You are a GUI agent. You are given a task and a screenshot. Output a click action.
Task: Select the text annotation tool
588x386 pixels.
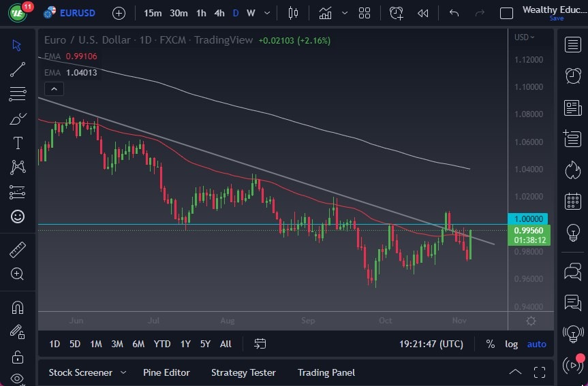click(x=18, y=143)
